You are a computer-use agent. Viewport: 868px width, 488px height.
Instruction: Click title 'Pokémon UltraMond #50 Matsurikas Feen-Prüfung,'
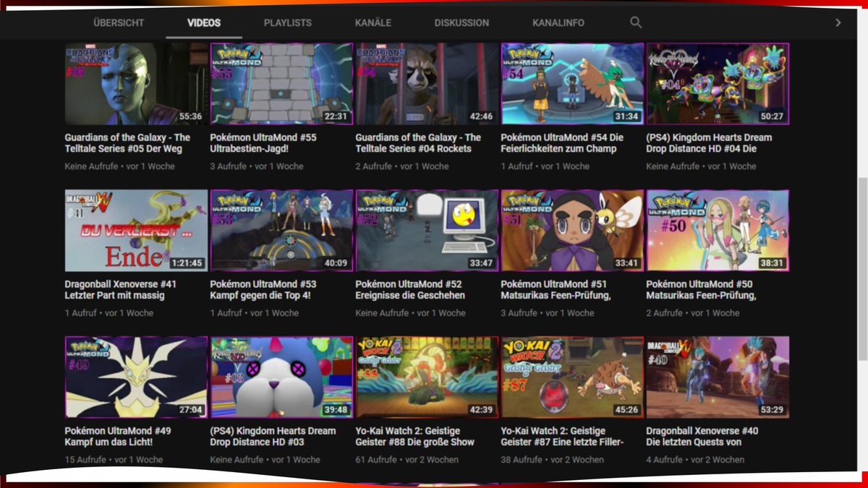tap(701, 290)
